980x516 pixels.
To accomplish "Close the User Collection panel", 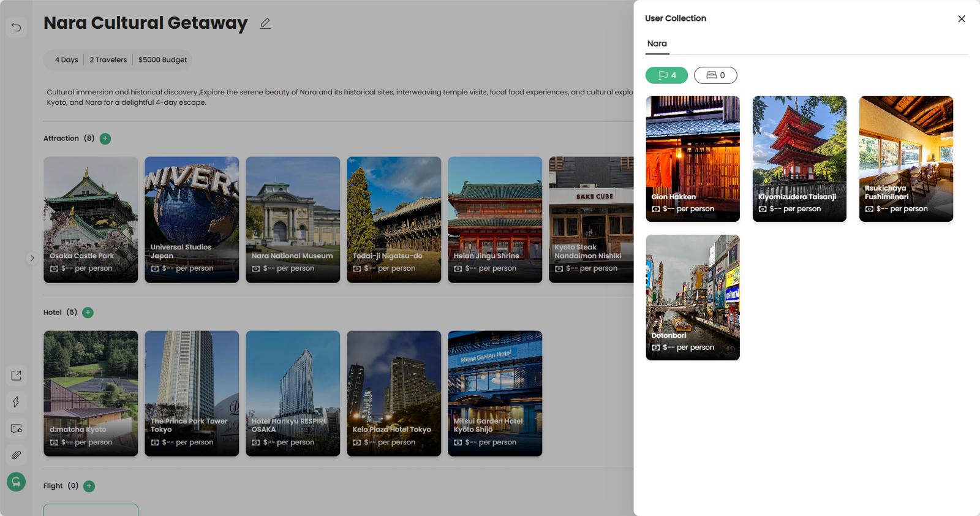I will tap(961, 19).
